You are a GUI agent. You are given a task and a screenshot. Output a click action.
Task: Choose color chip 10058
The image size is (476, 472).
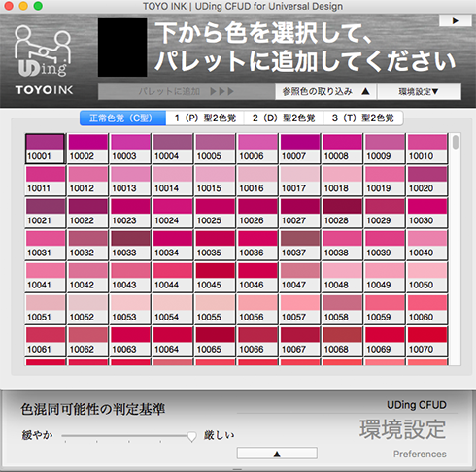click(x=342, y=309)
